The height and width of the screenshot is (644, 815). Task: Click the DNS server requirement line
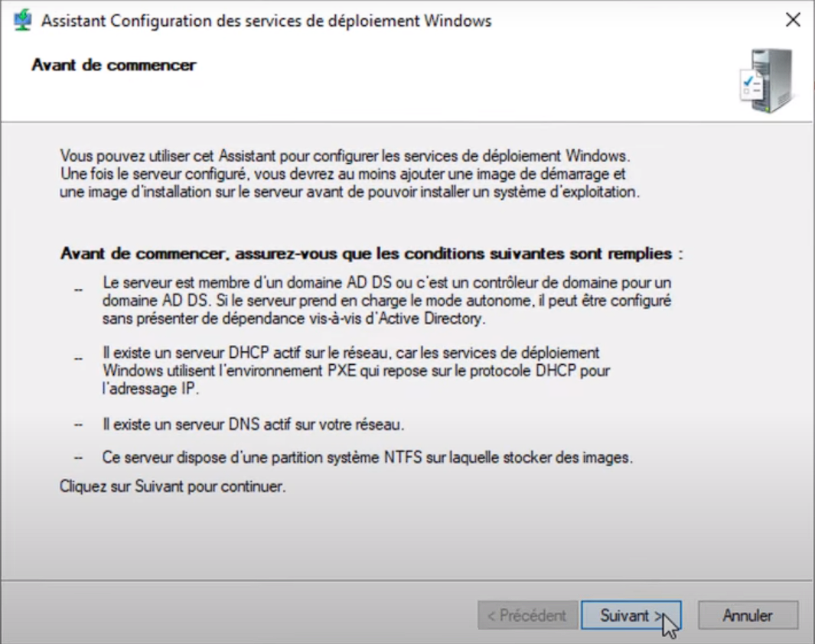253,424
